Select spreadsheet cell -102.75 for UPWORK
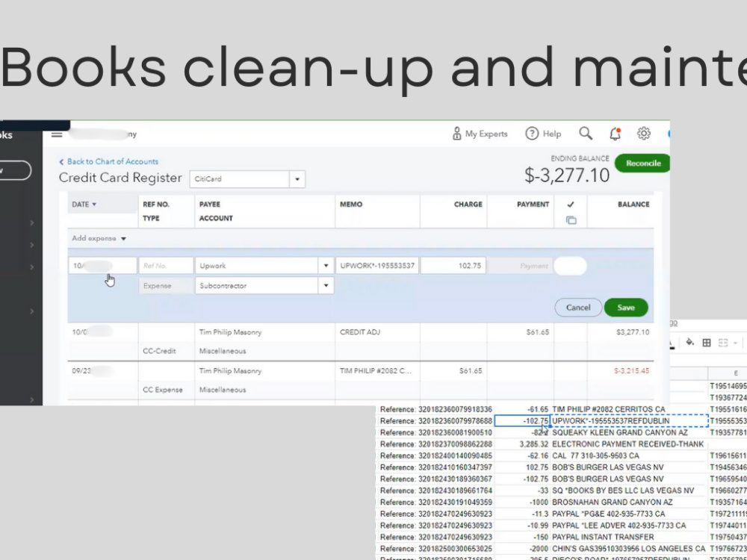747x560 pixels. 522,421
